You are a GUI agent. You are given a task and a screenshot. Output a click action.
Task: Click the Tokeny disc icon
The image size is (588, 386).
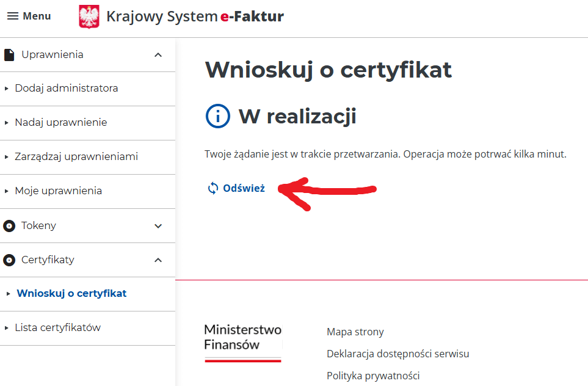[x=9, y=226]
